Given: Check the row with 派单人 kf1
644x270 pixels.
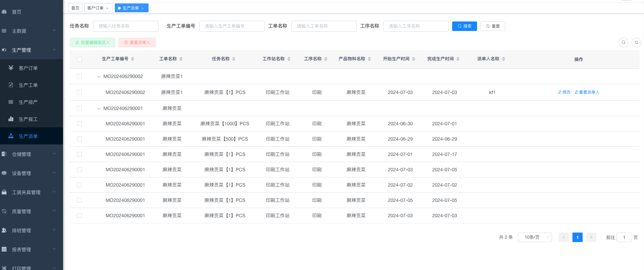Looking at the screenshot, I should [79, 92].
